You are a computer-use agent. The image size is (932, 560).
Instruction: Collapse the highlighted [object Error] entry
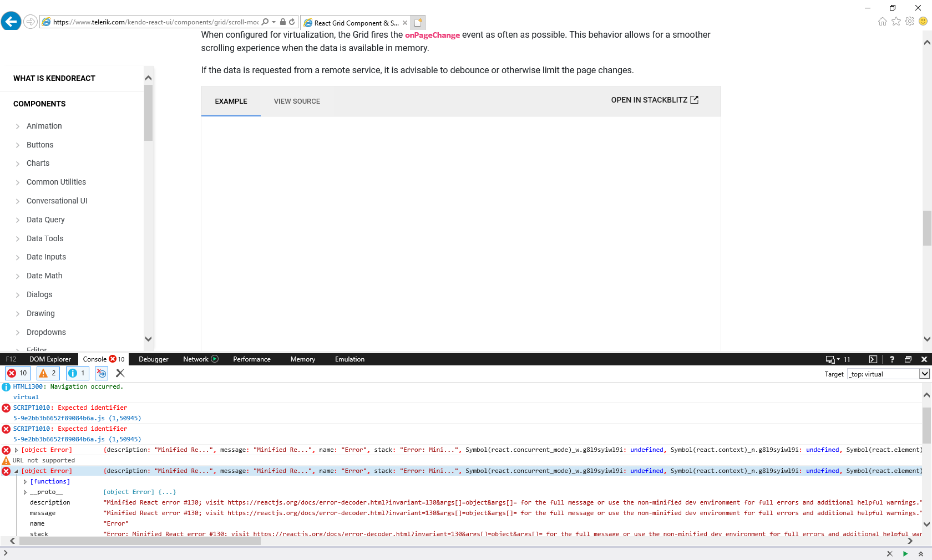click(x=16, y=471)
